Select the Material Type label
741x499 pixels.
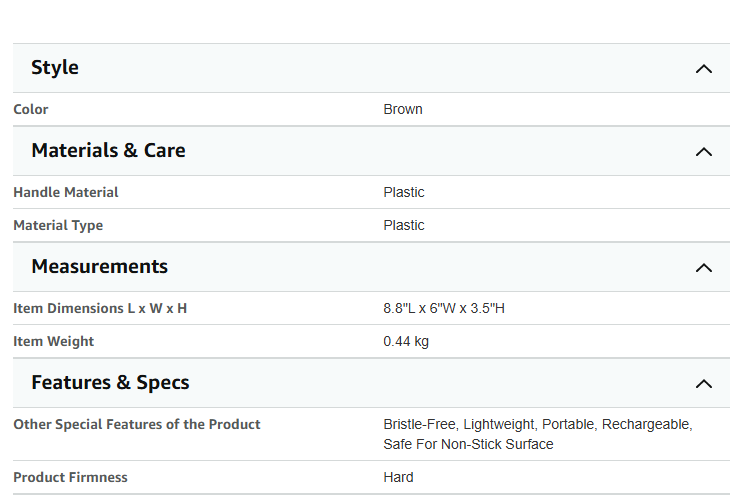pyautogui.click(x=58, y=225)
